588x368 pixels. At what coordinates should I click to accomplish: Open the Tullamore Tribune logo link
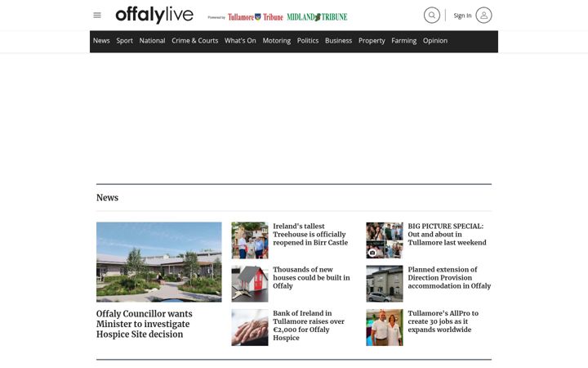click(256, 17)
